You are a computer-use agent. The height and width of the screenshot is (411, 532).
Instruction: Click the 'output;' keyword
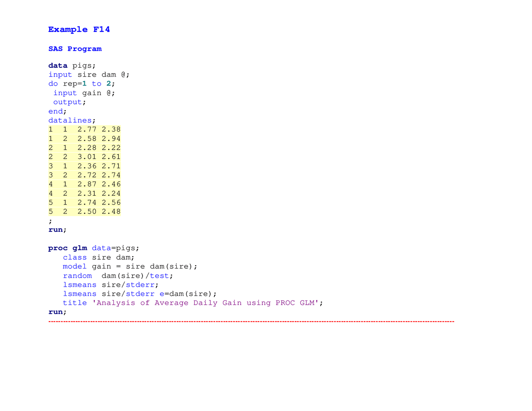pyautogui.click(x=69, y=102)
